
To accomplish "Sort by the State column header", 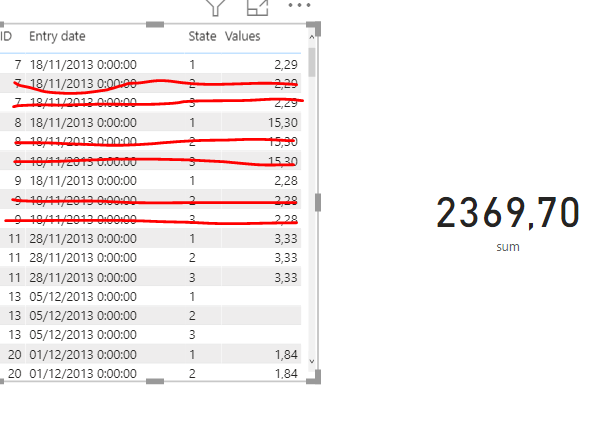I will tap(202, 36).
